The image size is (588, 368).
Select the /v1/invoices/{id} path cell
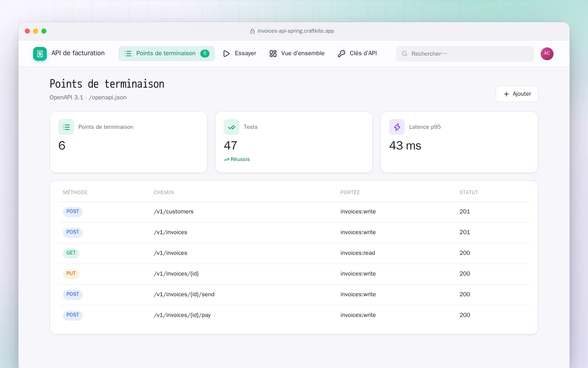pyautogui.click(x=176, y=274)
